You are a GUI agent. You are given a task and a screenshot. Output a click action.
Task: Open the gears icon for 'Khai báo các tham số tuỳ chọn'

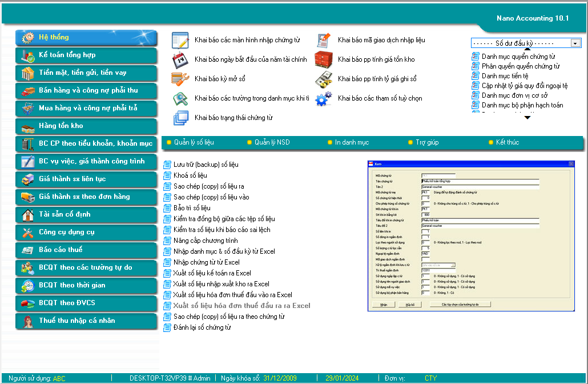324,99
